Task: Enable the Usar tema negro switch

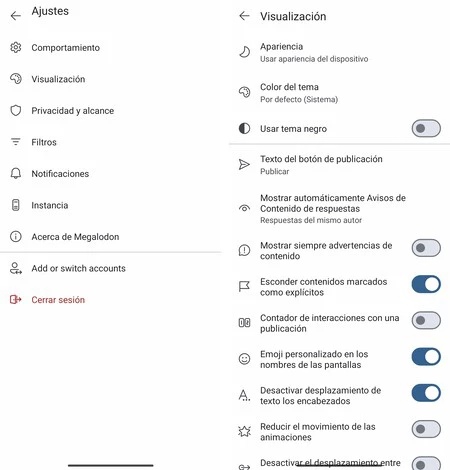Action: [426, 128]
